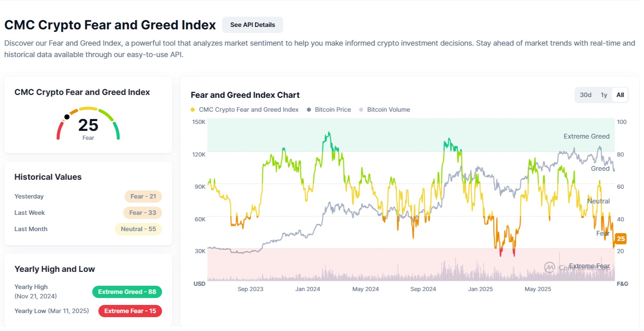Click the Extreme Fear - 15 yearly low badge

pos(130,311)
